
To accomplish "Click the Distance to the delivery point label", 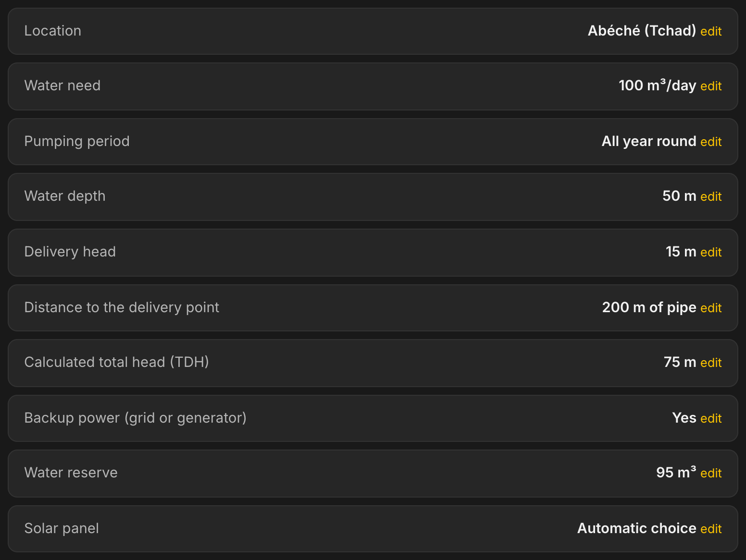I will click(x=122, y=307).
